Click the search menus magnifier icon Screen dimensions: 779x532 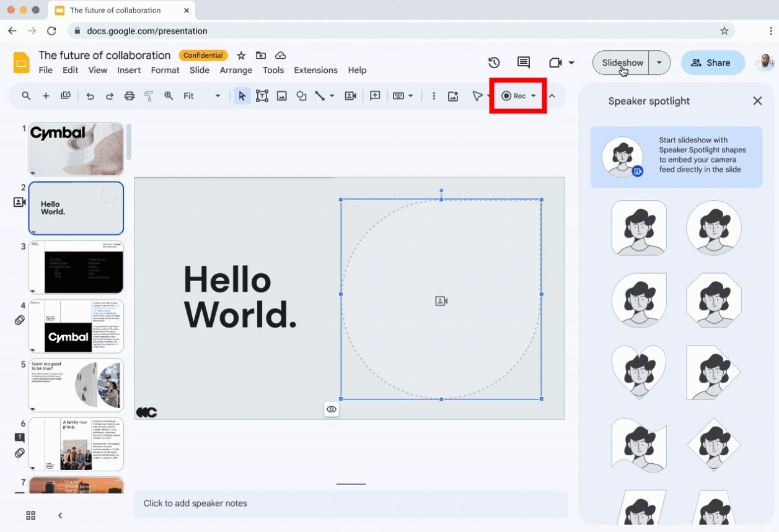tap(26, 96)
